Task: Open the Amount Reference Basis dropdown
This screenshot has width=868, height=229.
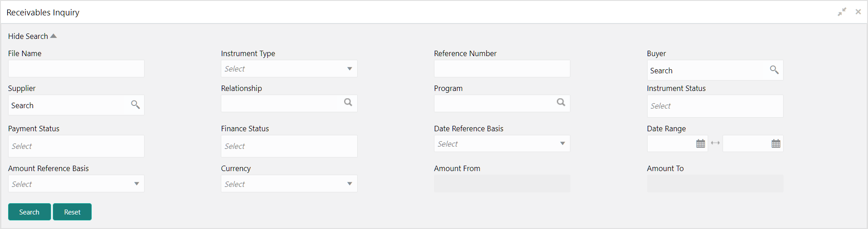Action: tap(76, 184)
